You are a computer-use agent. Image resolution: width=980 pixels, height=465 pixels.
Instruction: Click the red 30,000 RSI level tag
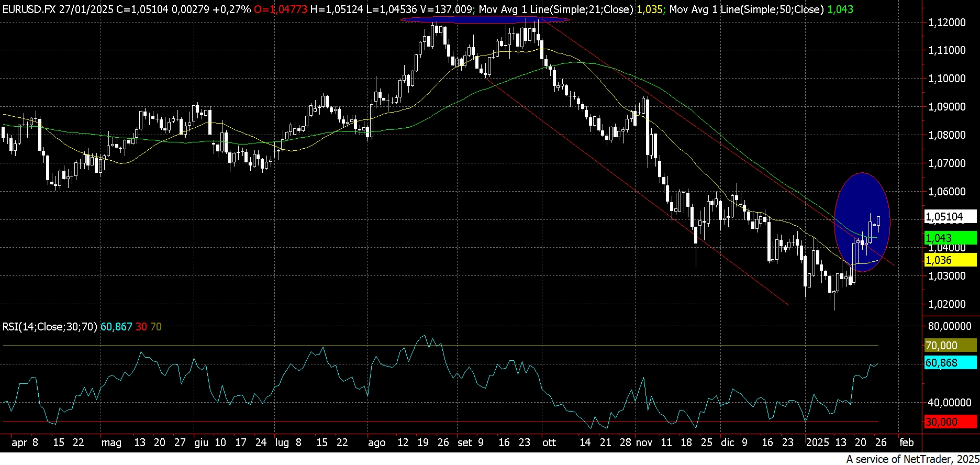950,422
